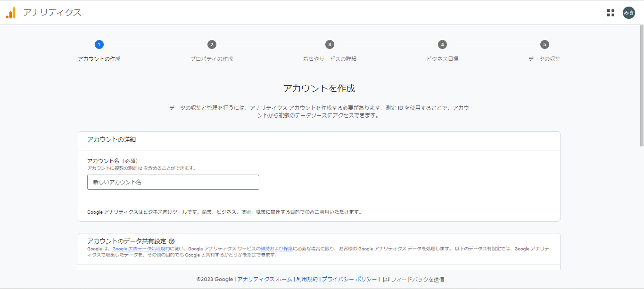The image size is (644, 289).
Task: Open the Google 広告データ処理規約 link
Action: click(141, 249)
